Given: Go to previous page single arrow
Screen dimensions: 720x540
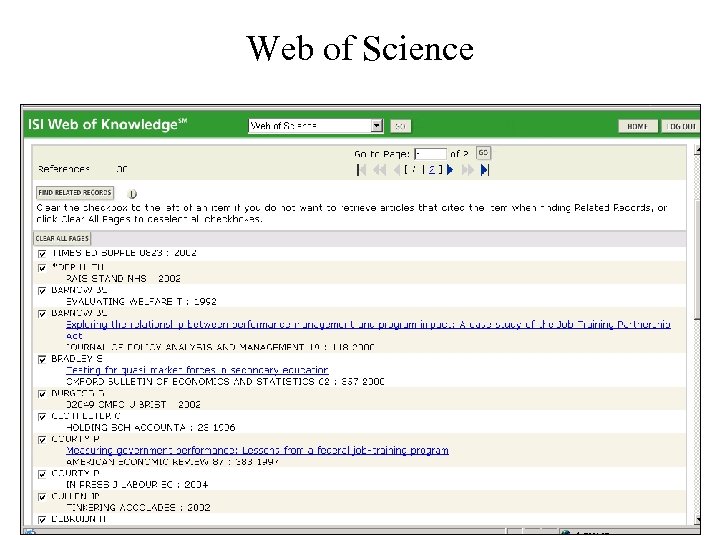Looking at the screenshot, I should (396, 170).
